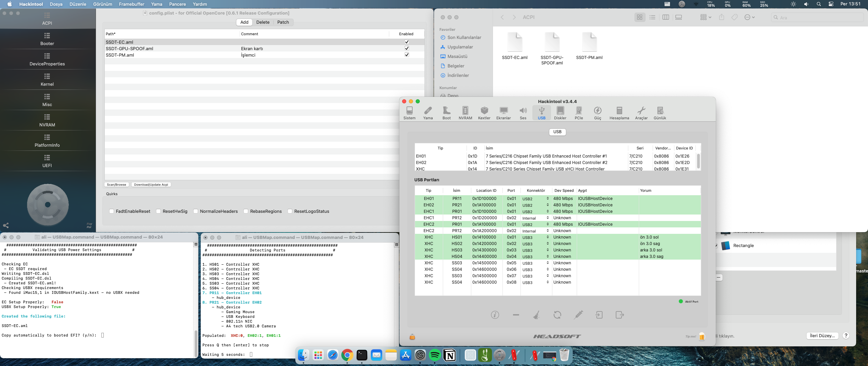Open the Kextler tab icon in Hackintool
The image size is (868, 366).
tap(484, 113)
